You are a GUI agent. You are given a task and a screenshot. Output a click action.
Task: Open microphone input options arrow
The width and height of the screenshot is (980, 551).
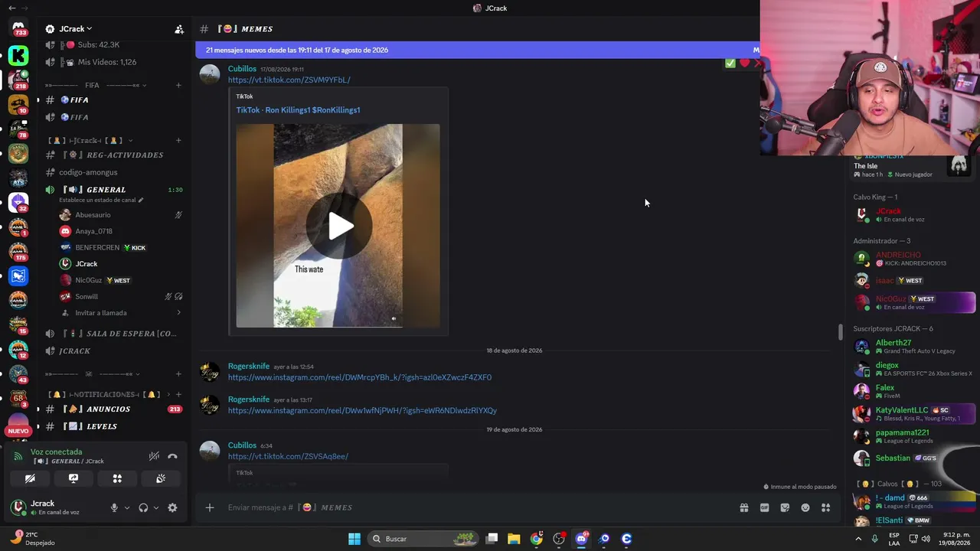point(127,507)
